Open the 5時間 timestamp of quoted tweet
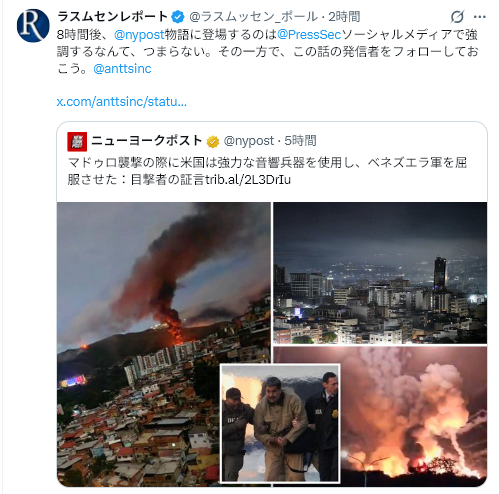Image resolution: width=499 pixels, height=494 pixels. point(300,141)
